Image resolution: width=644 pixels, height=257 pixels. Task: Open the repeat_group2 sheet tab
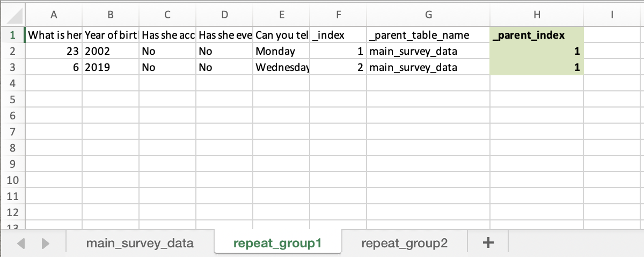tap(404, 243)
